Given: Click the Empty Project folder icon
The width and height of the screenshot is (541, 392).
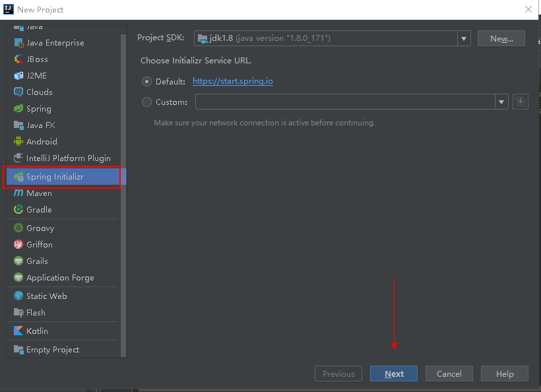Looking at the screenshot, I should 18,350.
